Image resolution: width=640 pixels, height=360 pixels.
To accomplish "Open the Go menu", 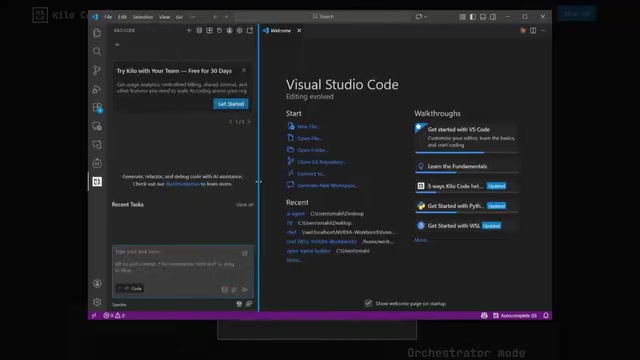I will click(179, 17).
